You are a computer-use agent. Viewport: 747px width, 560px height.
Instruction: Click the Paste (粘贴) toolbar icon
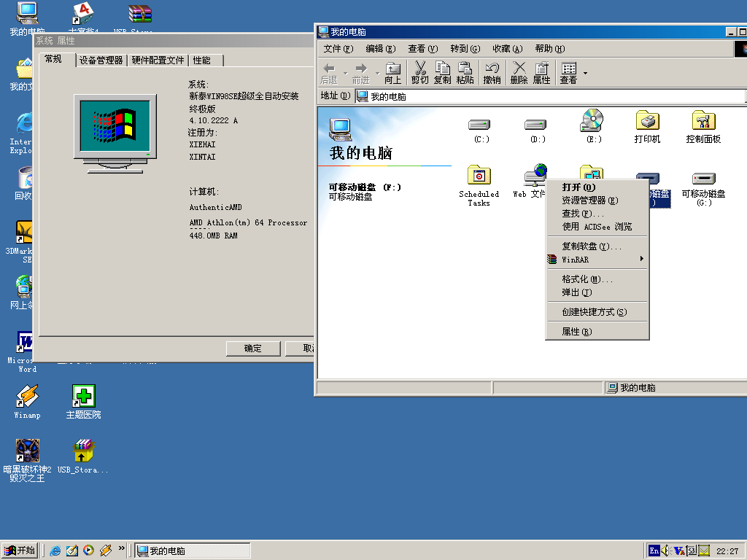[465, 73]
